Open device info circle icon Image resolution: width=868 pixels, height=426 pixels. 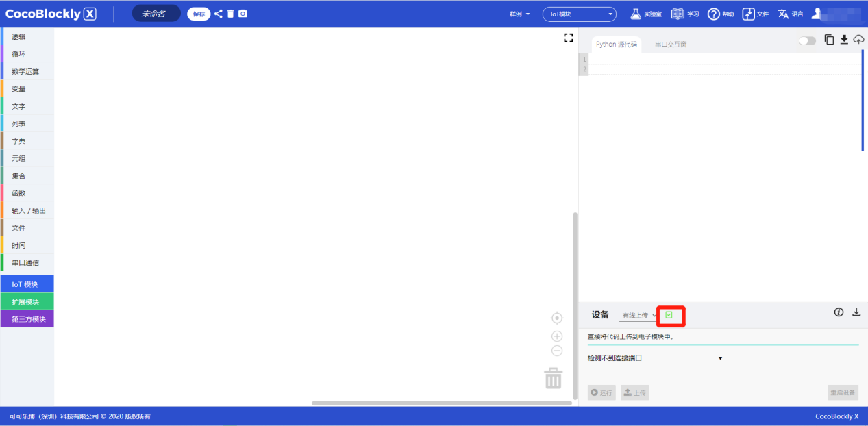pos(839,312)
